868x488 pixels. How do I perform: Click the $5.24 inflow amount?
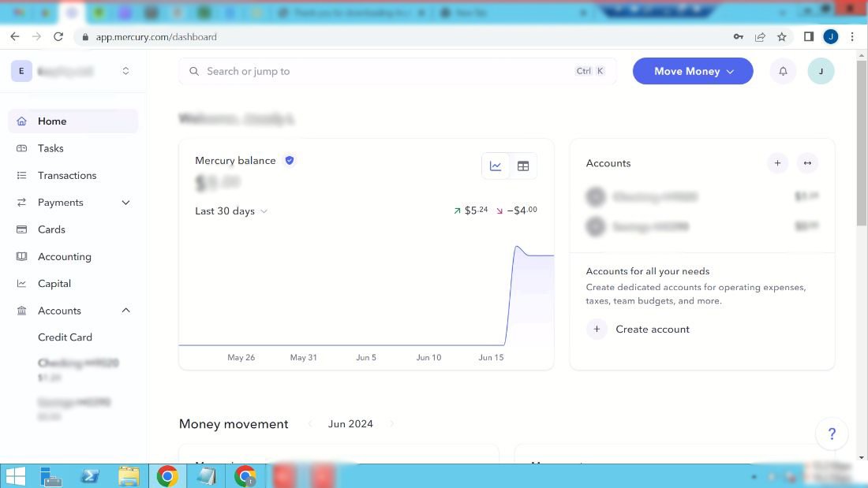point(476,210)
